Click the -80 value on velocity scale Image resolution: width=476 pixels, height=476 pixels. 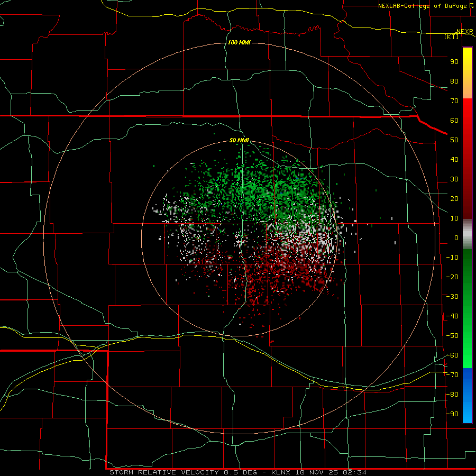pyautogui.click(x=452, y=395)
